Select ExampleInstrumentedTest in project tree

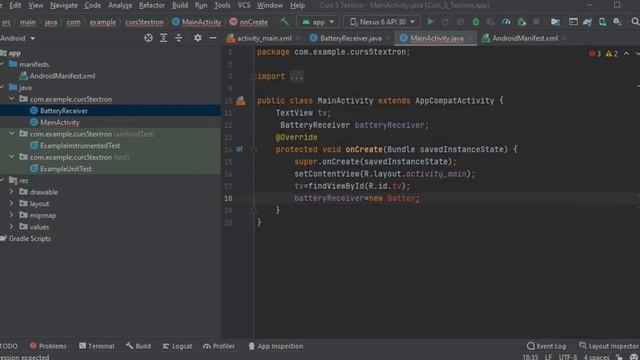point(80,145)
